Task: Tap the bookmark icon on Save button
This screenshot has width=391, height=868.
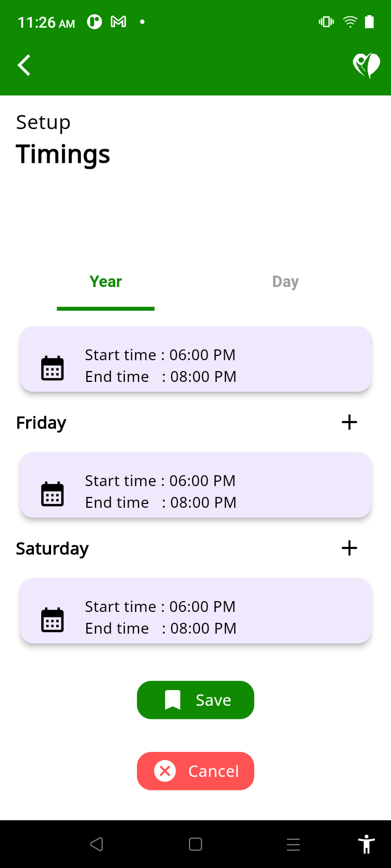Action: pyautogui.click(x=173, y=700)
